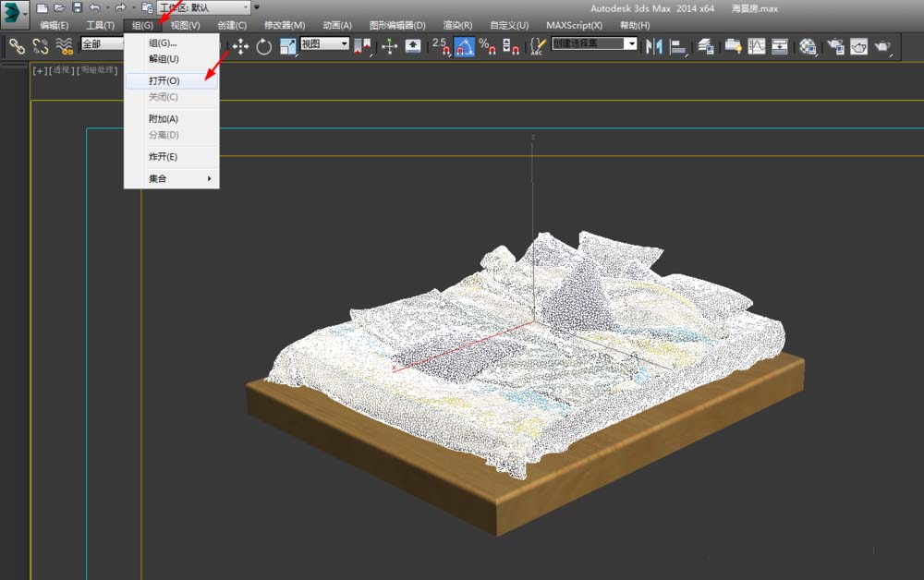The height and width of the screenshot is (580, 924).
Task: Open the Material Editor
Action: click(x=808, y=45)
